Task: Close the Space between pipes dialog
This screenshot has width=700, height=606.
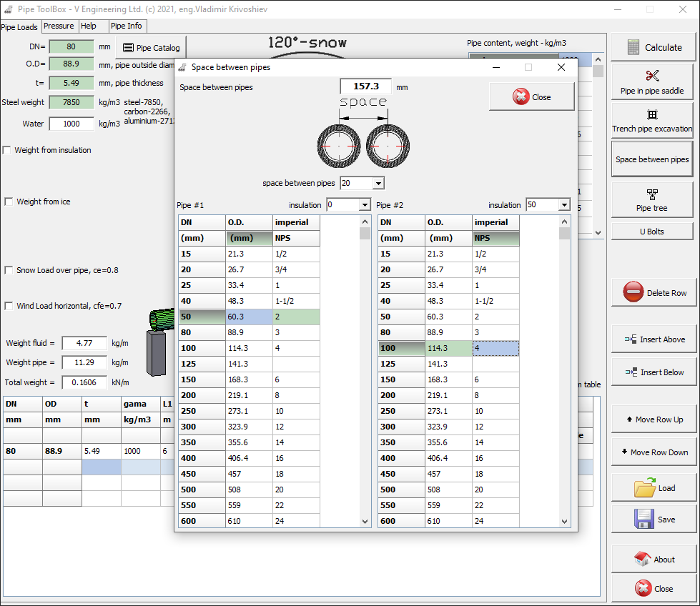Action: [x=531, y=97]
